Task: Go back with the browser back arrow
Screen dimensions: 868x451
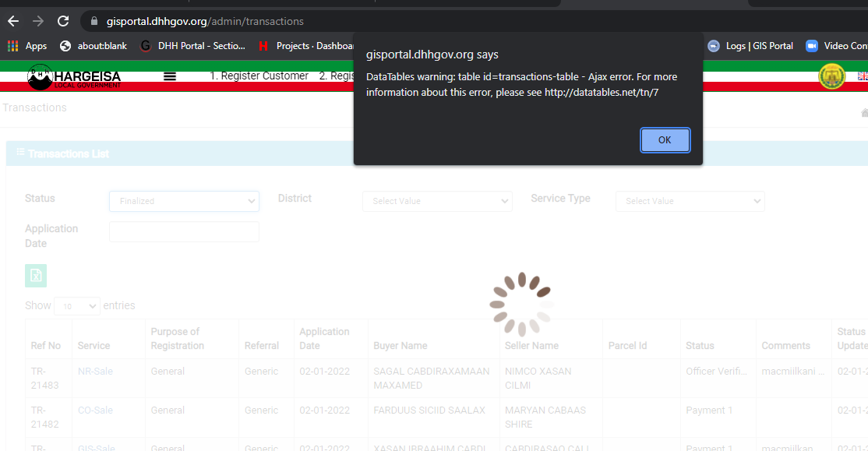Action: click(13, 21)
